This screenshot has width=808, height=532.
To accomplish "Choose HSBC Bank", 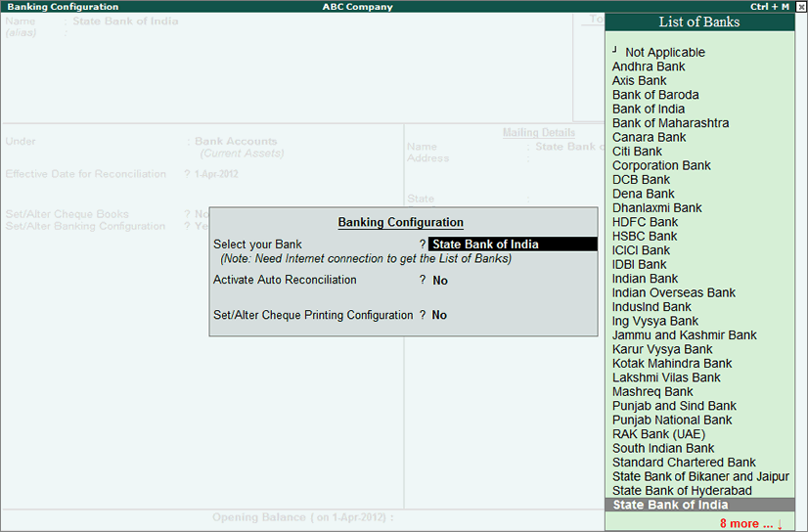I will point(645,237).
